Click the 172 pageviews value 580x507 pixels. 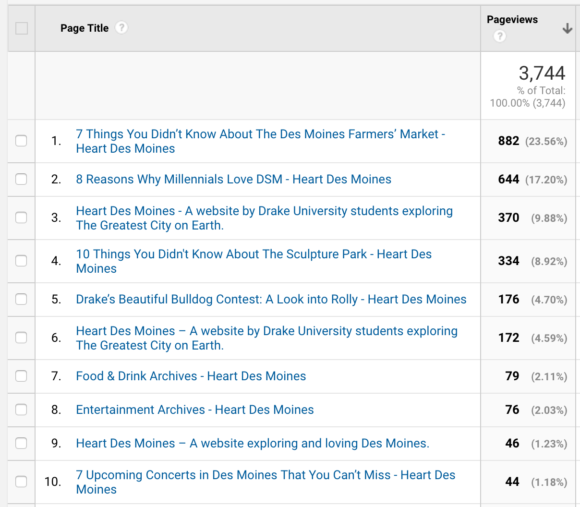coord(509,338)
